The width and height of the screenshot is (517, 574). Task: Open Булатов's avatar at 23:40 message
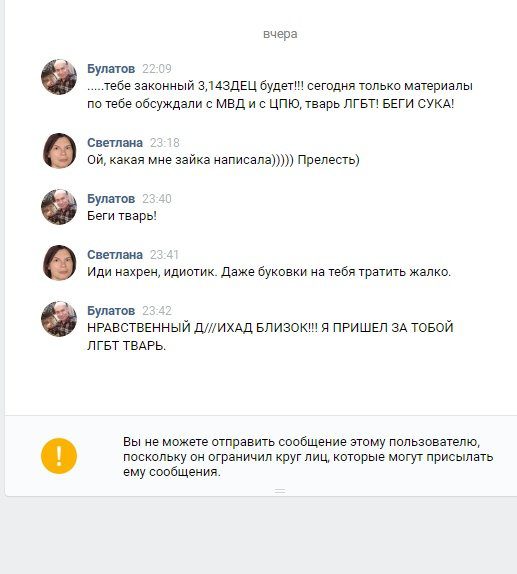(x=59, y=207)
